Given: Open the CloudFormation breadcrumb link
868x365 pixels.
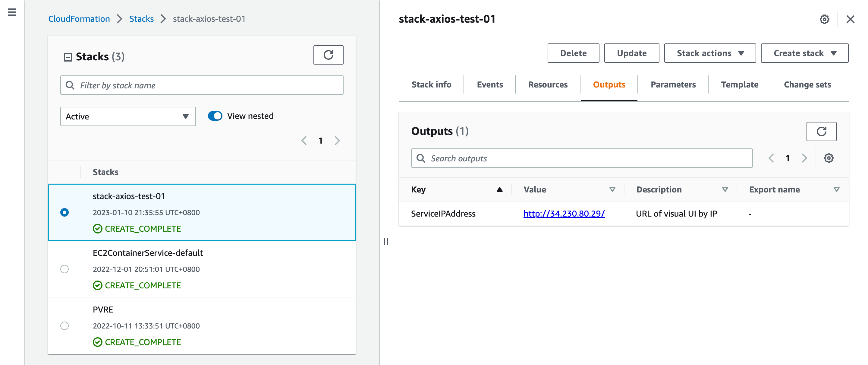Looking at the screenshot, I should [x=79, y=19].
